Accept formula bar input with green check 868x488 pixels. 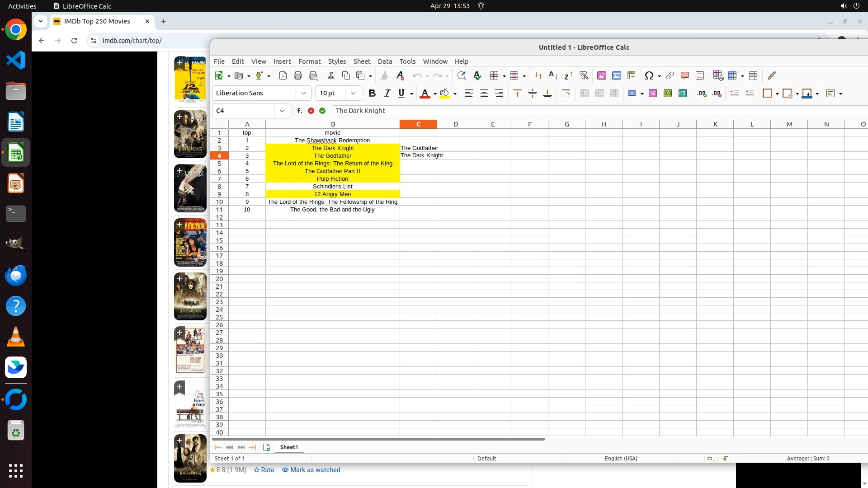(322, 111)
